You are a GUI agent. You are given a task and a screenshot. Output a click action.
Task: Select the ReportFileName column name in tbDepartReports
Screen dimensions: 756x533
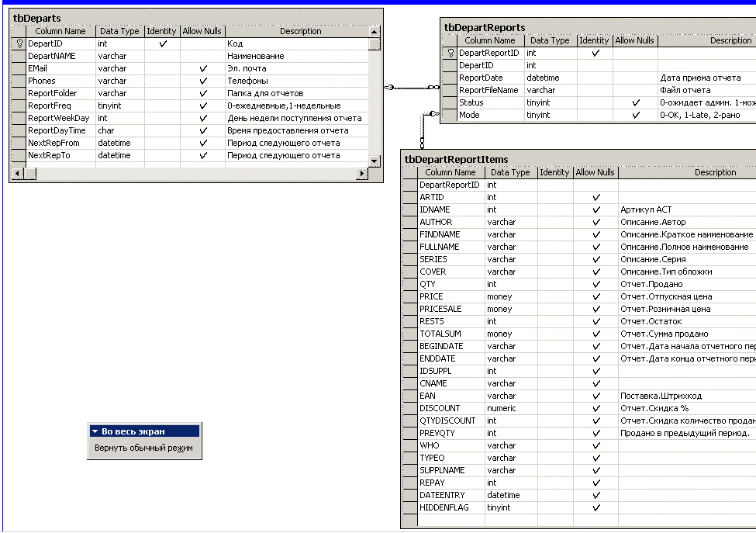488,90
